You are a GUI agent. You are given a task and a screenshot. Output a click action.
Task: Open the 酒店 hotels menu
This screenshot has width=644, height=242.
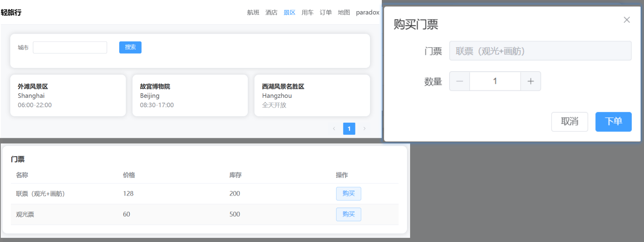click(x=271, y=12)
